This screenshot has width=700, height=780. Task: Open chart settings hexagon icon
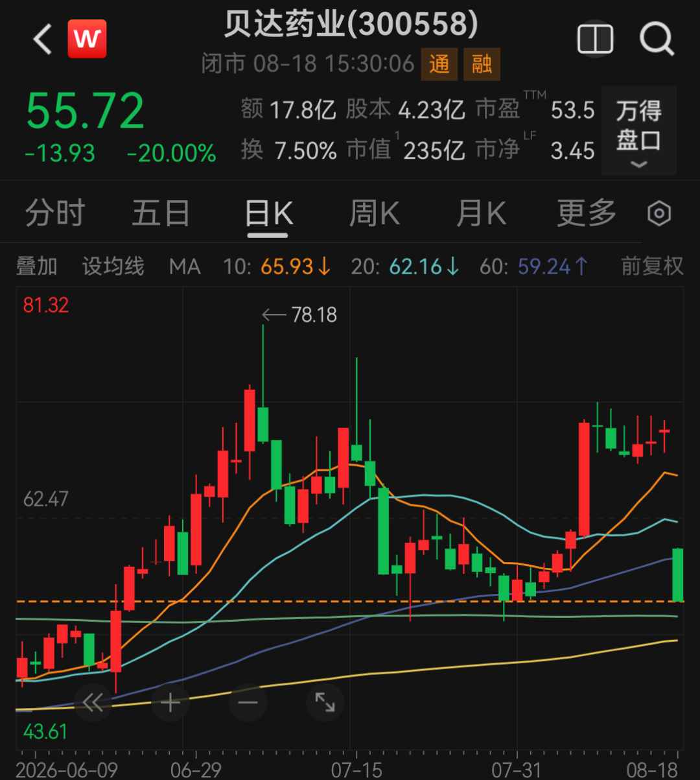pyautogui.click(x=659, y=213)
